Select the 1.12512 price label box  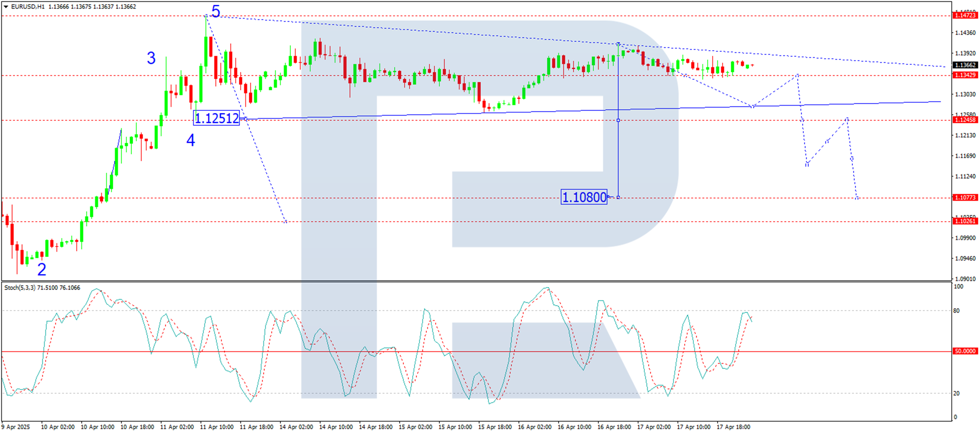[x=217, y=118]
